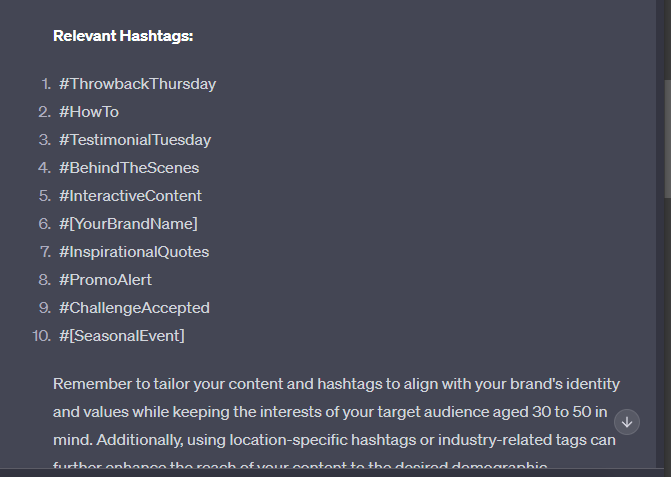Click the #[SeasonalEvent] placeholder hashtag

pos(122,336)
